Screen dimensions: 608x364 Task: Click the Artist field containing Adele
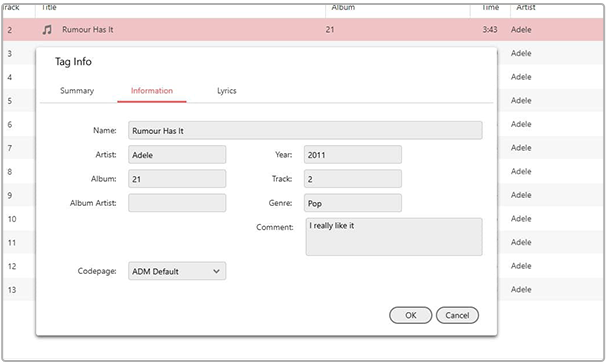177,155
